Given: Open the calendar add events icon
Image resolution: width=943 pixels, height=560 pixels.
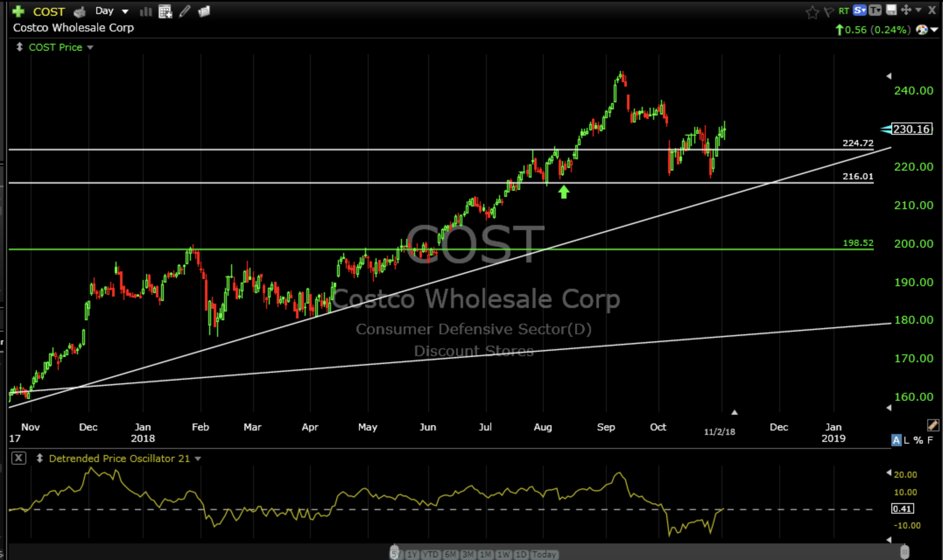Looking at the screenshot, I should coord(165,12).
